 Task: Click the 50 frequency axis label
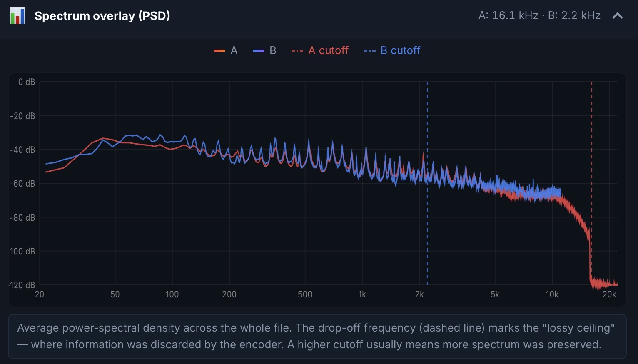(115, 294)
